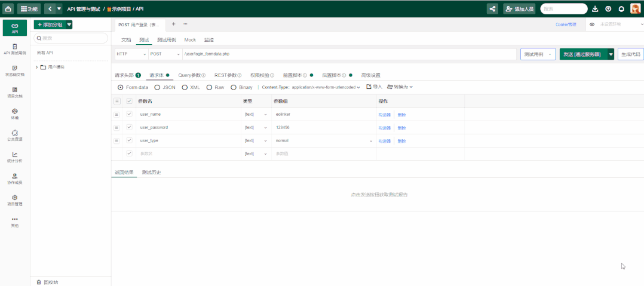Select the Raw body type option

click(210, 87)
